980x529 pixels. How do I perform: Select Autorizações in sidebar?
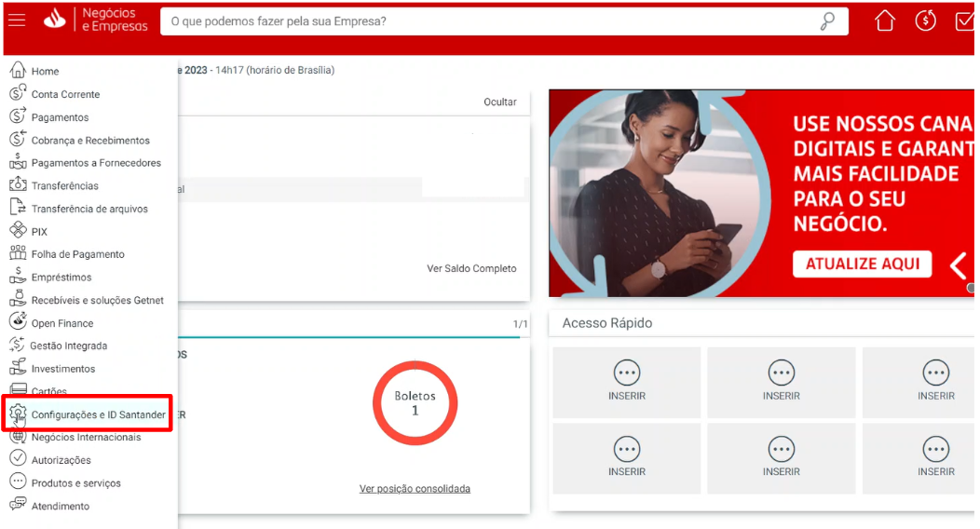click(x=61, y=460)
